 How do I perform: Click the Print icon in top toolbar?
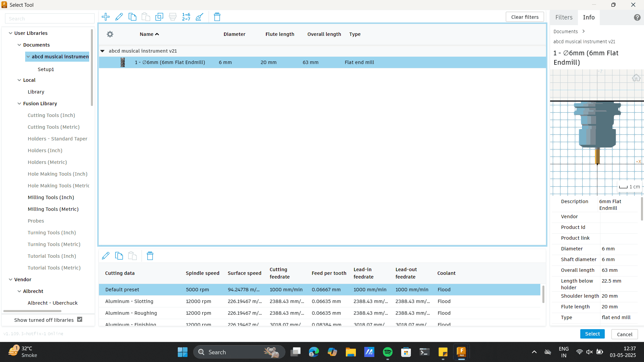(173, 17)
